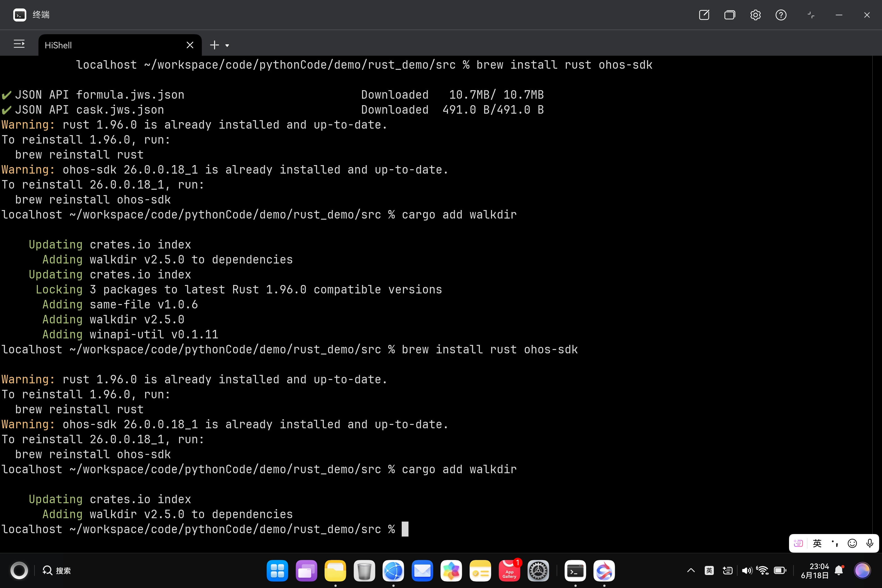
Task: Click 'Locking 3 packages' output line
Action: 239,289
